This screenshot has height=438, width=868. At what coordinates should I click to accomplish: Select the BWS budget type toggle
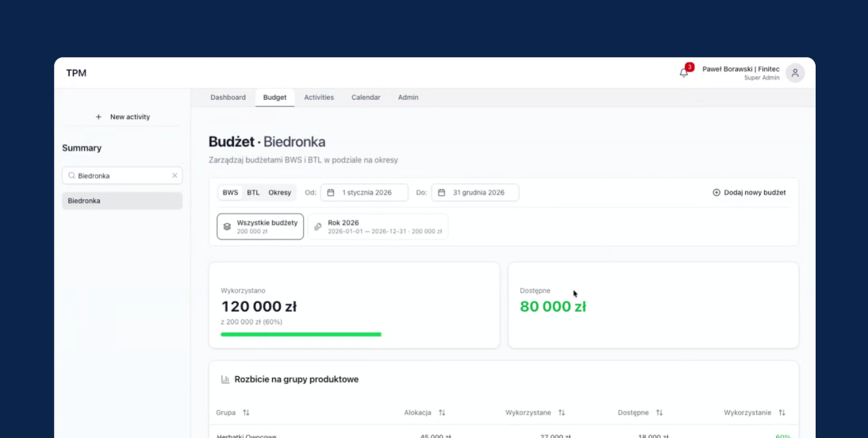click(x=230, y=193)
